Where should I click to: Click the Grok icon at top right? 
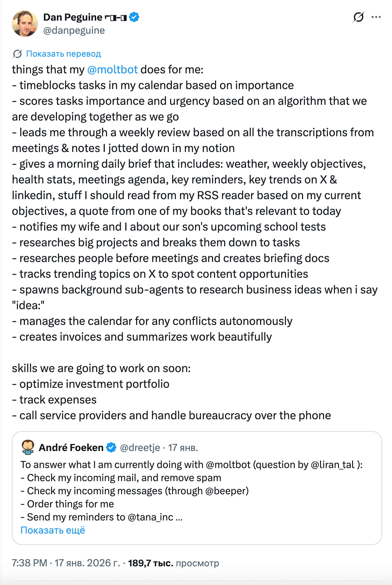coord(358,17)
